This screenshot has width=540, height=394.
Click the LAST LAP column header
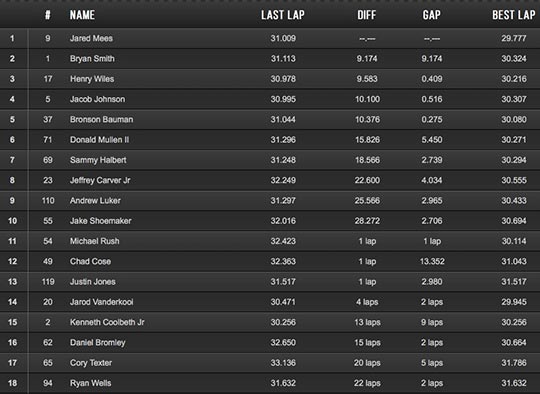[283, 15]
